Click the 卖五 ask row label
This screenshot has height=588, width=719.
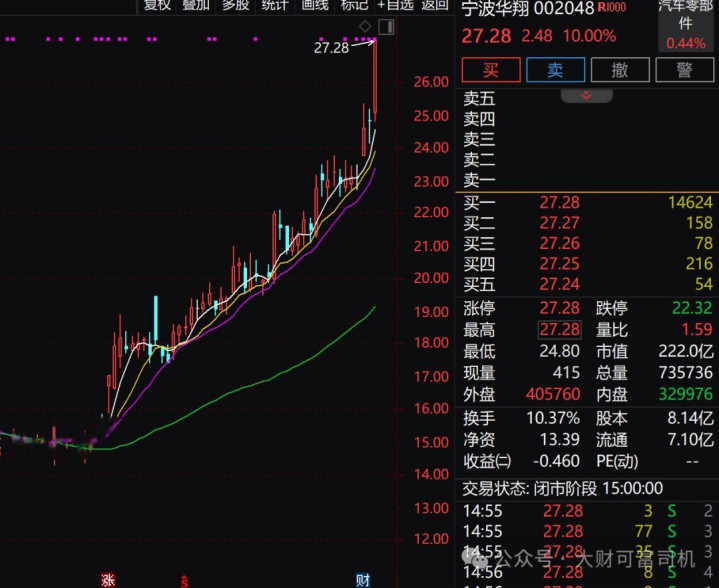[479, 98]
